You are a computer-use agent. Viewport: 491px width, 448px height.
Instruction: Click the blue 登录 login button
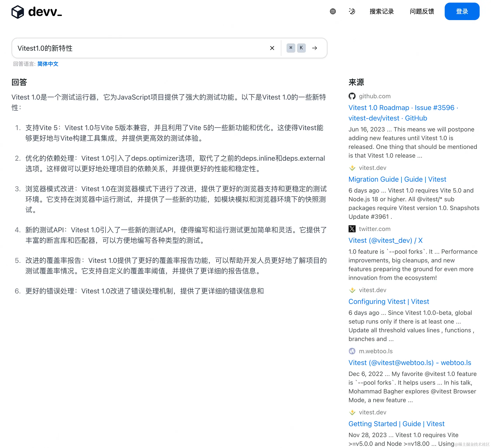point(462,11)
